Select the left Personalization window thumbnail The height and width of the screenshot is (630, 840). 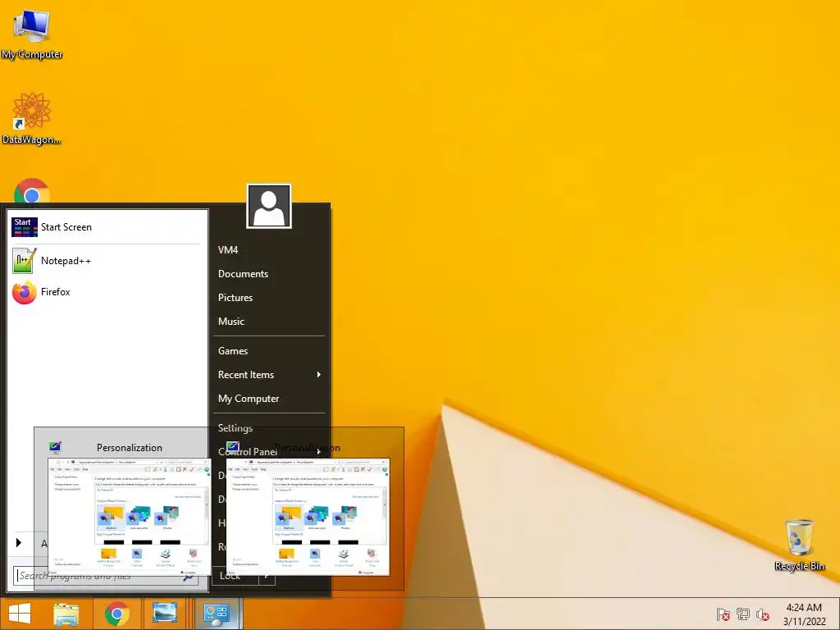(x=129, y=517)
